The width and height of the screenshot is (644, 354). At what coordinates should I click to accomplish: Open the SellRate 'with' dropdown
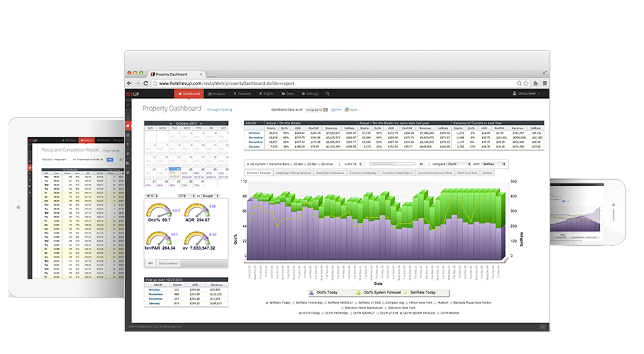coord(494,164)
